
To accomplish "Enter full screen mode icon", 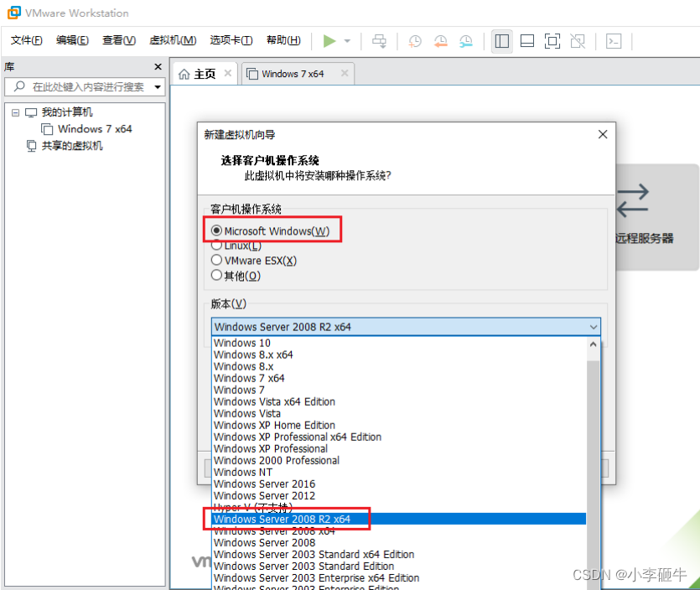I will coord(552,41).
